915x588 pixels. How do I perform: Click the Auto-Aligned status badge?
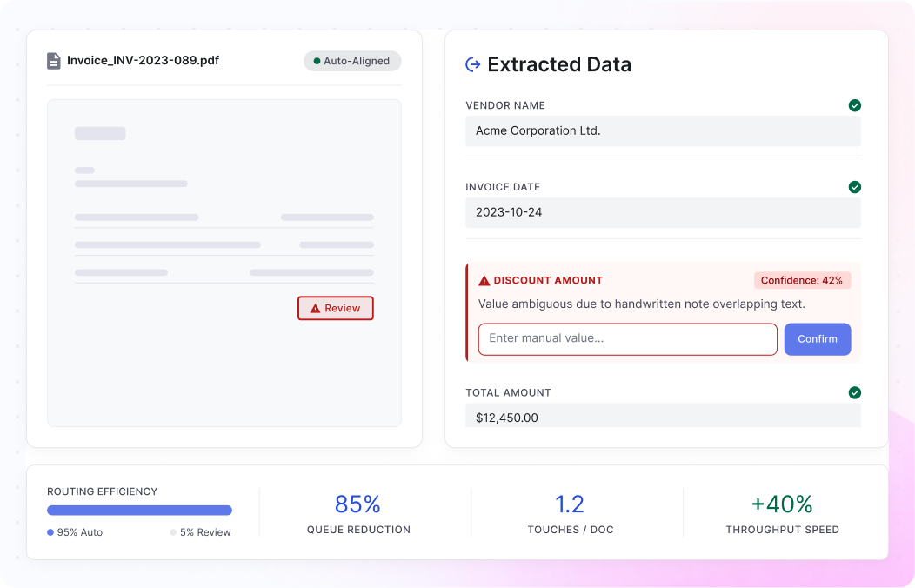pyautogui.click(x=352, y=61)
